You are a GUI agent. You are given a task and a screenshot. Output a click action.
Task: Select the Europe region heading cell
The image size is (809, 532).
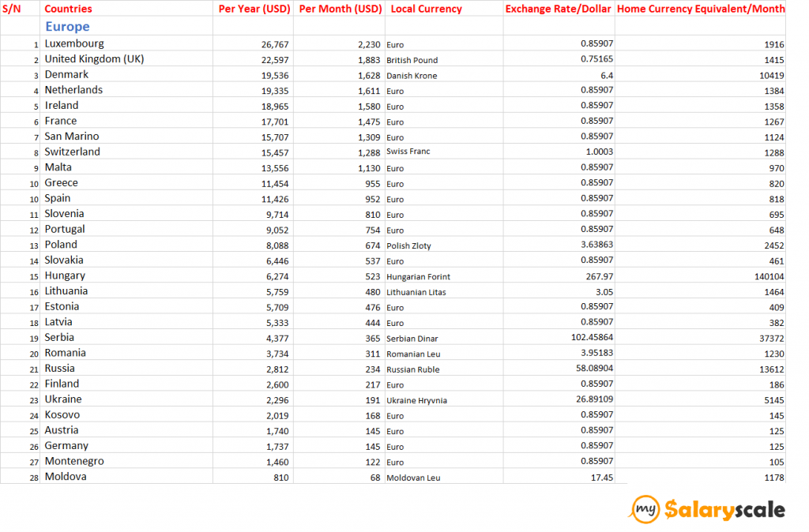coord(67,27)
